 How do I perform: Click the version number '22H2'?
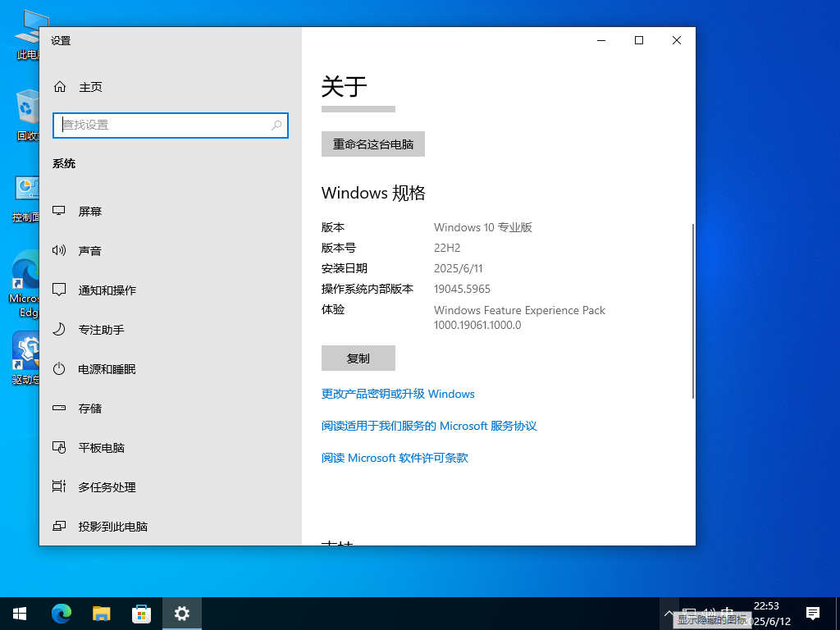tap(447, 248)
